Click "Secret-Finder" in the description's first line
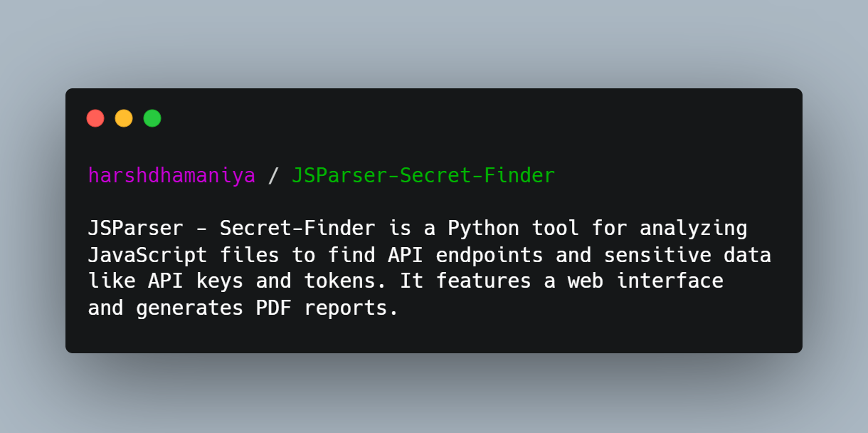This screenshot has width=868, height=433. pos(297,229)
